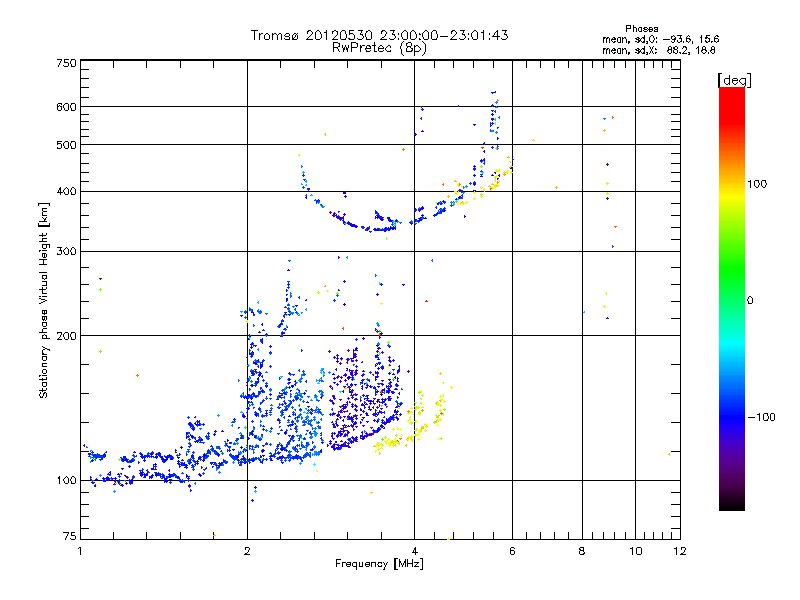Click the x-axis tick label '12'
This screenshot has height=600, width=800.
tap(680, 551)
